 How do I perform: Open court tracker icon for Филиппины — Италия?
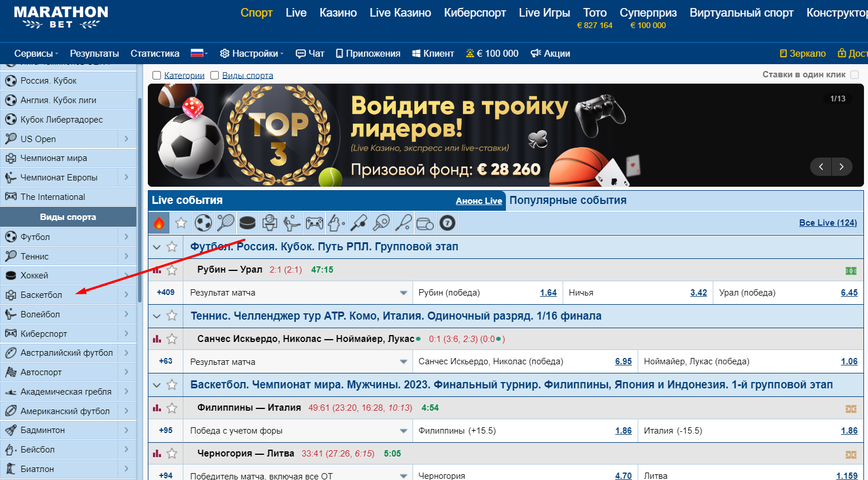(x=851, y=409)
